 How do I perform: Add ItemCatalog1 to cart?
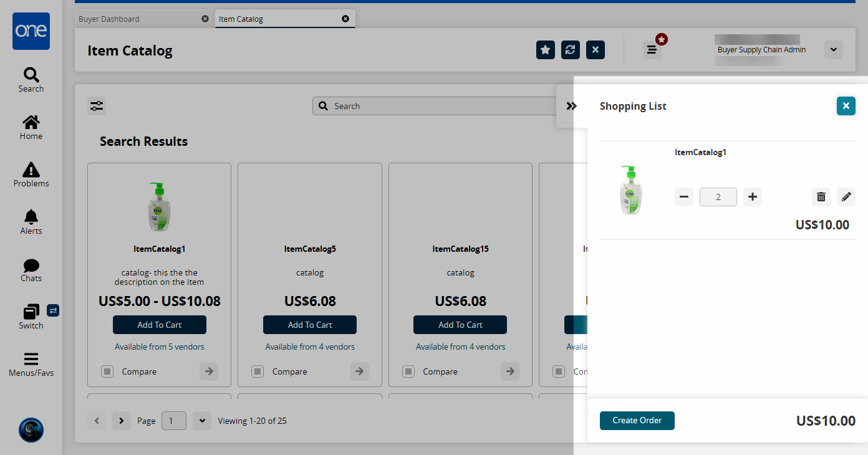[160, 325]
